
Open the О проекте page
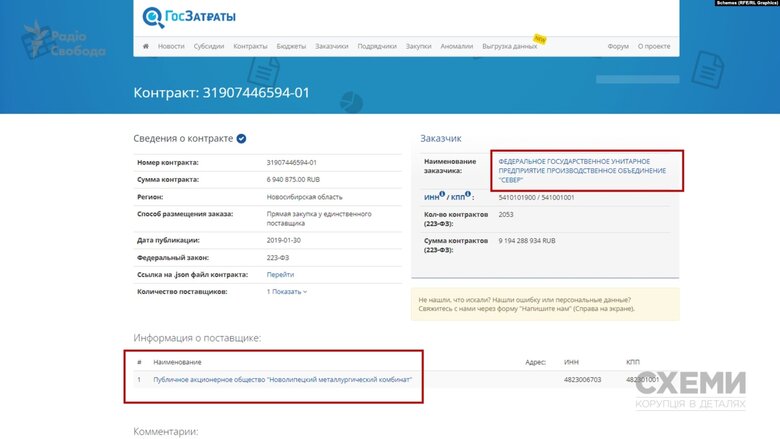coord(654,46)
